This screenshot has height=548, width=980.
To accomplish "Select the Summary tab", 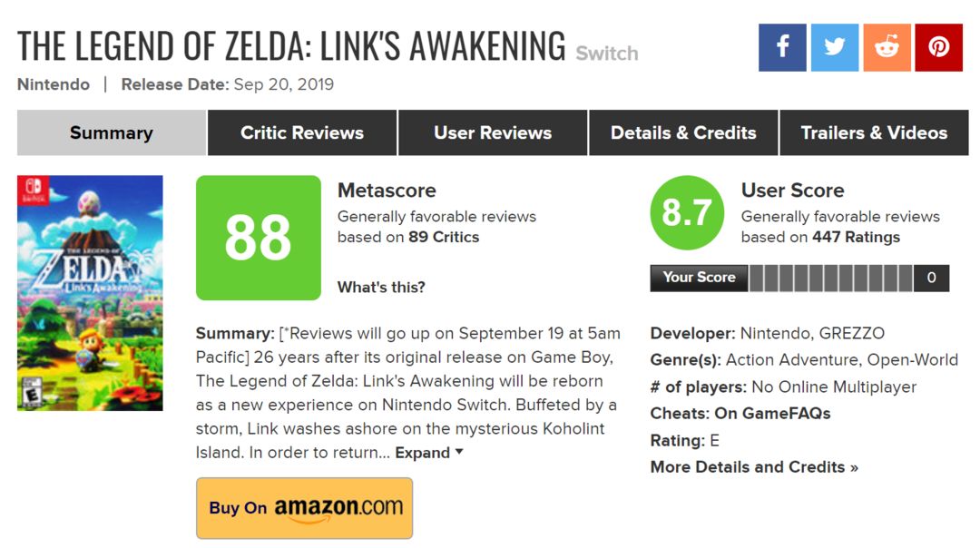I will (x=112, y=132).
